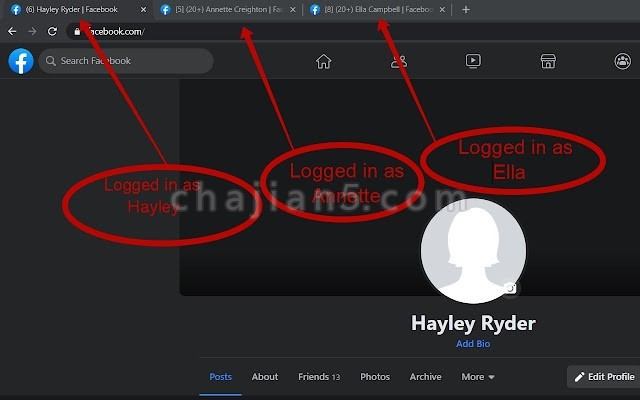Open the Groups icon
This screenshot has height=400, width=640.
pyautogui.click(x=622, y=61)
